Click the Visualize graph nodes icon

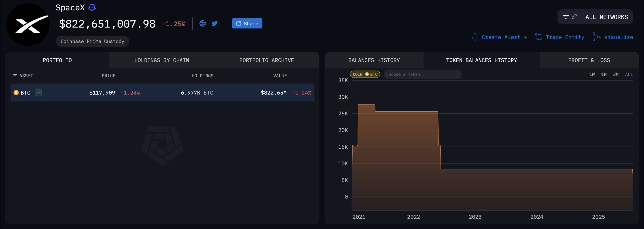(x=597, y=37)
